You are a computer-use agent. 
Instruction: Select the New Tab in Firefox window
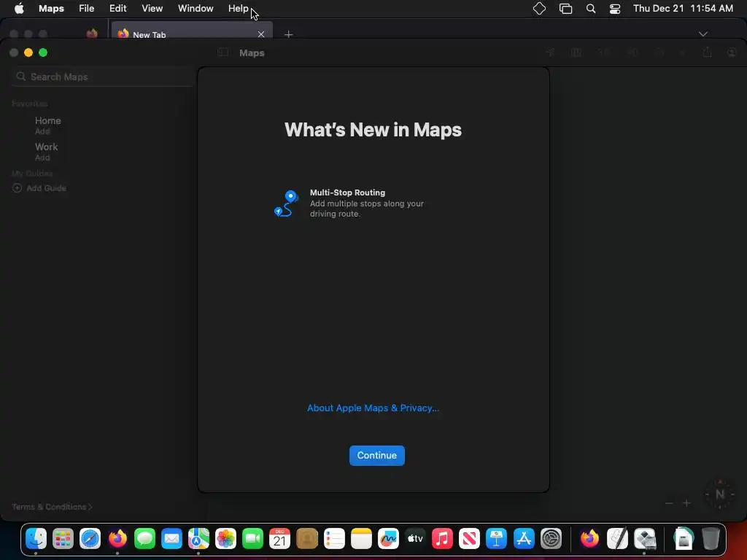[x=192, y=31]
